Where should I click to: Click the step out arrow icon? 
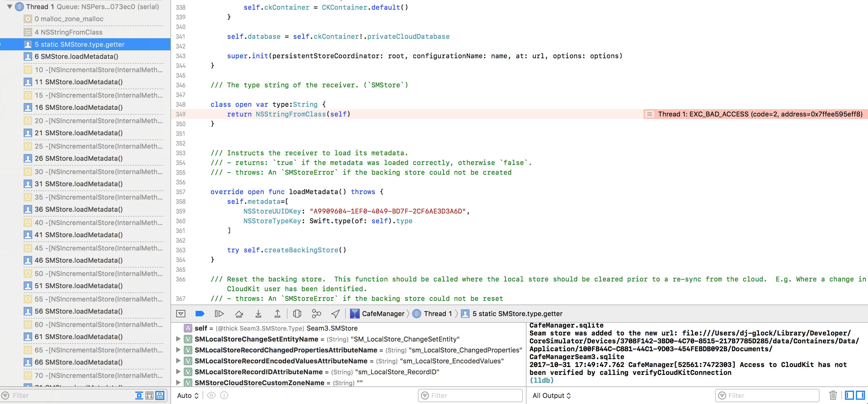(277, 314)
